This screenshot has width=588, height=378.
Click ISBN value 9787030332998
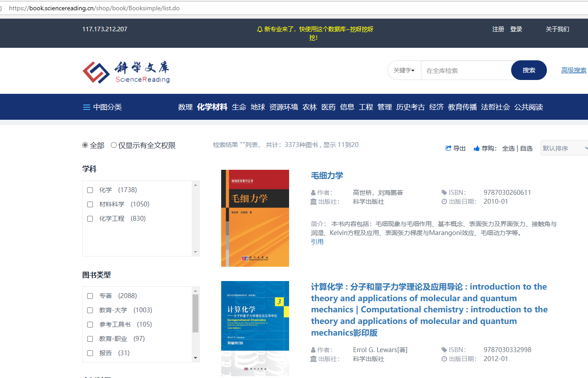pyautogui.click(x=508, y=350)
